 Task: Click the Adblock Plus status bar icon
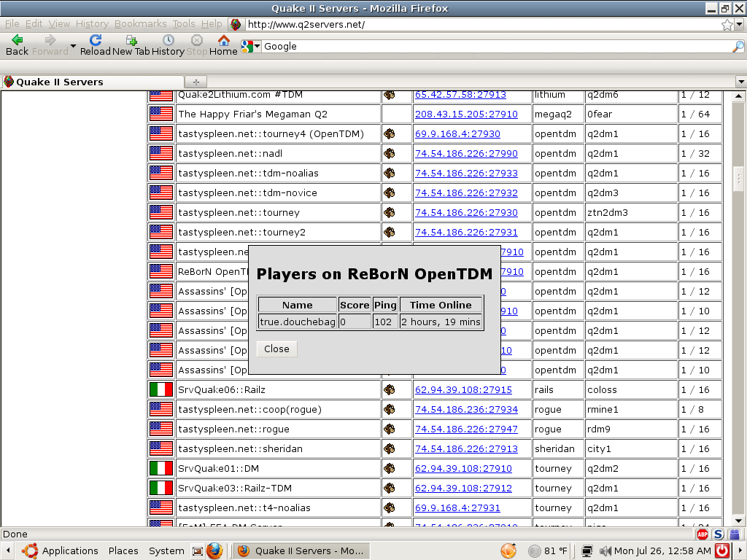[x=703, y=534]
